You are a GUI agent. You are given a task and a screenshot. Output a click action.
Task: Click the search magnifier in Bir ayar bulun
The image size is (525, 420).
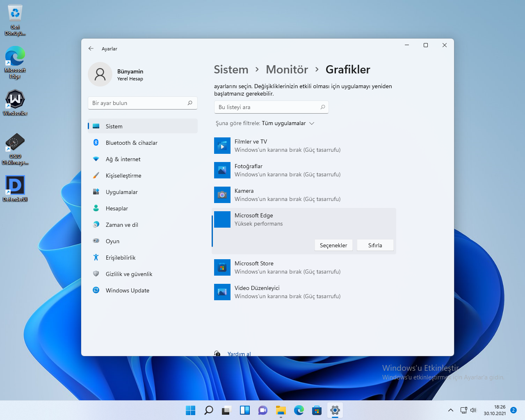(x=190, y=103)
